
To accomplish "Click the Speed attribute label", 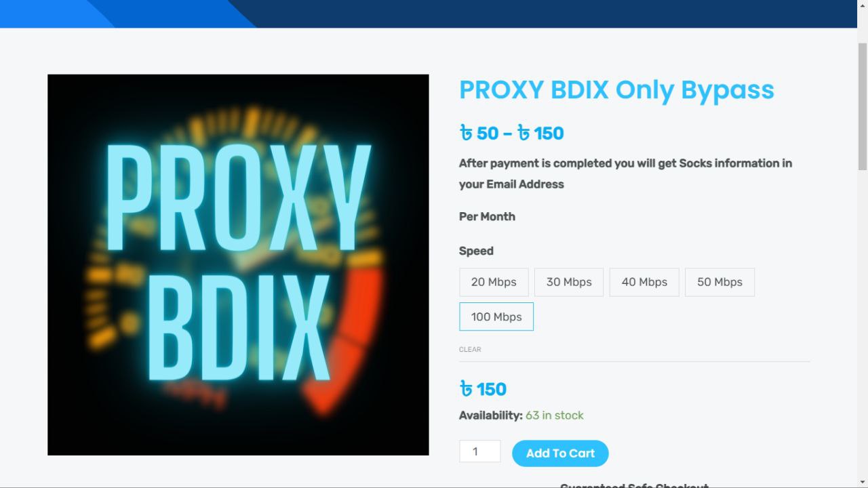I will coord(476,251).
